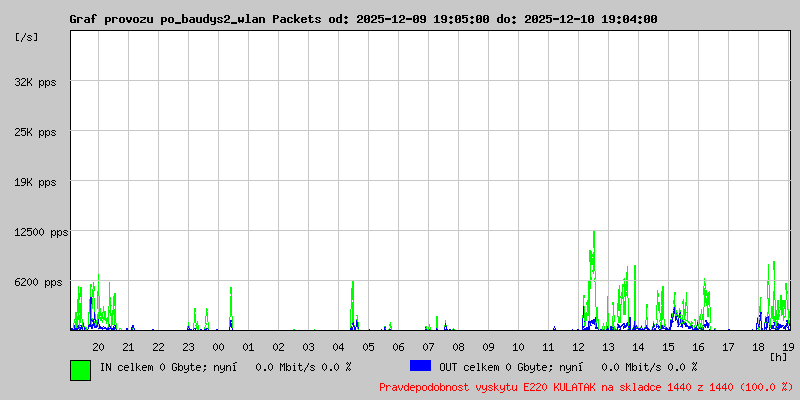Click the '25K pps' axis label
Image resolution: width=800 pixels, height=400 pixels.
[35, 132]
